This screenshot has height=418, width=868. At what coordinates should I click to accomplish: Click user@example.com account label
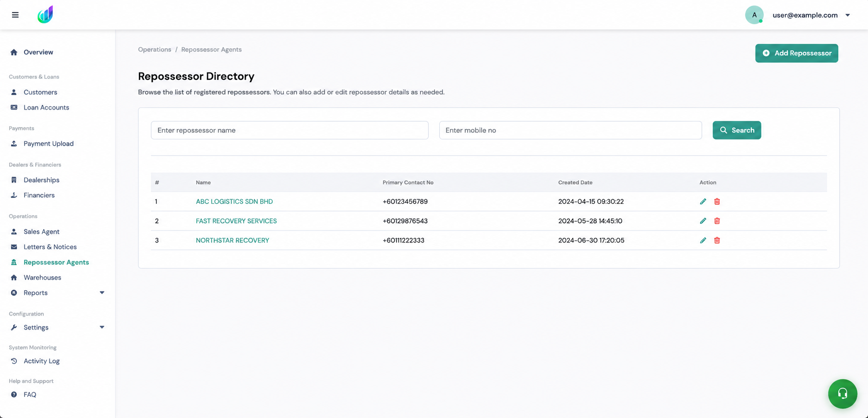pyautogui.click(x=805, y=15)
